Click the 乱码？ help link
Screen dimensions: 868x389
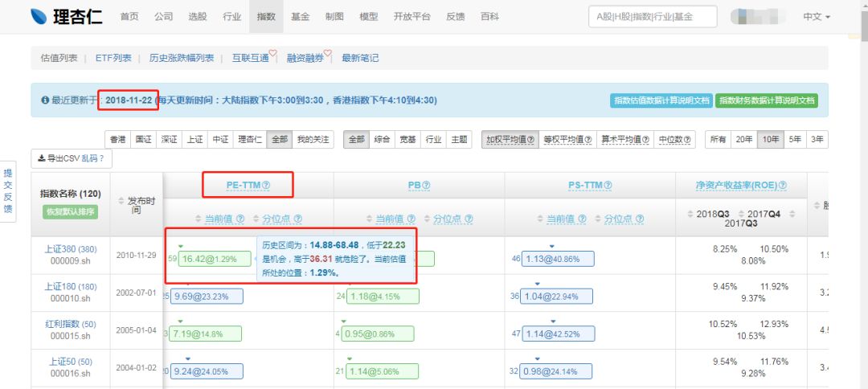93,159
